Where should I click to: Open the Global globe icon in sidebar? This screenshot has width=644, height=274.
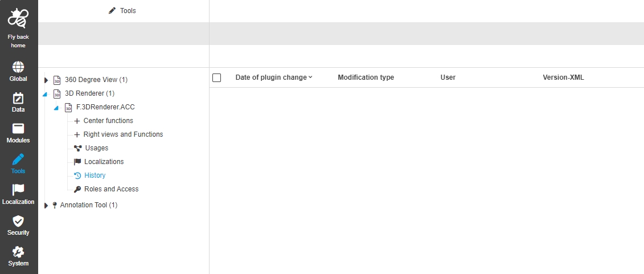click(x=18, y=67)
